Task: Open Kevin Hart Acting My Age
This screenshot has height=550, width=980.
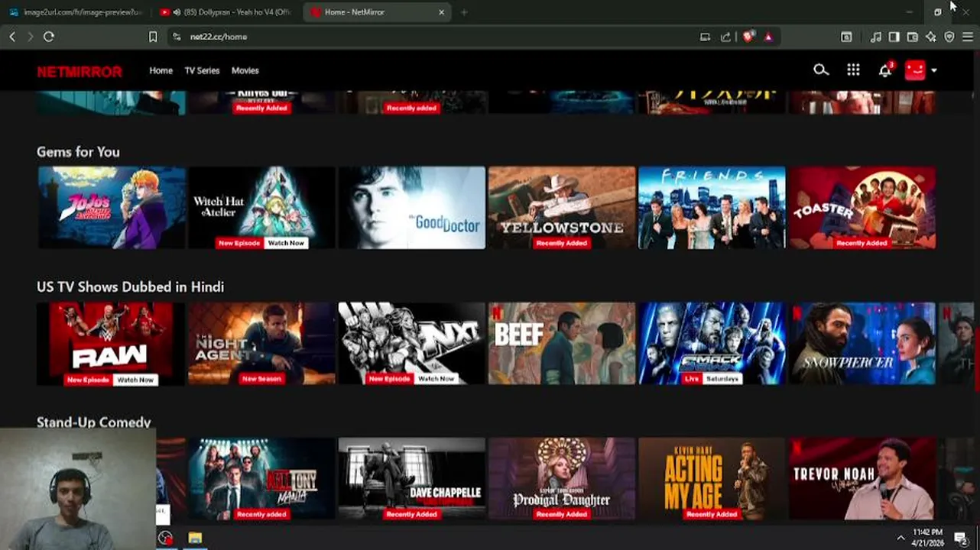Action: pyautogui.click(x=712, y=479)
